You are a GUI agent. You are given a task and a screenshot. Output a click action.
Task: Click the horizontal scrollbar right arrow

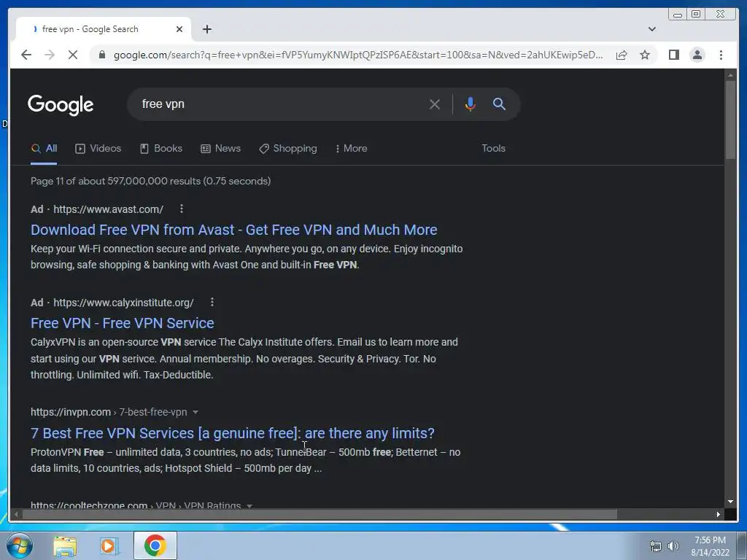click(718, 514)
